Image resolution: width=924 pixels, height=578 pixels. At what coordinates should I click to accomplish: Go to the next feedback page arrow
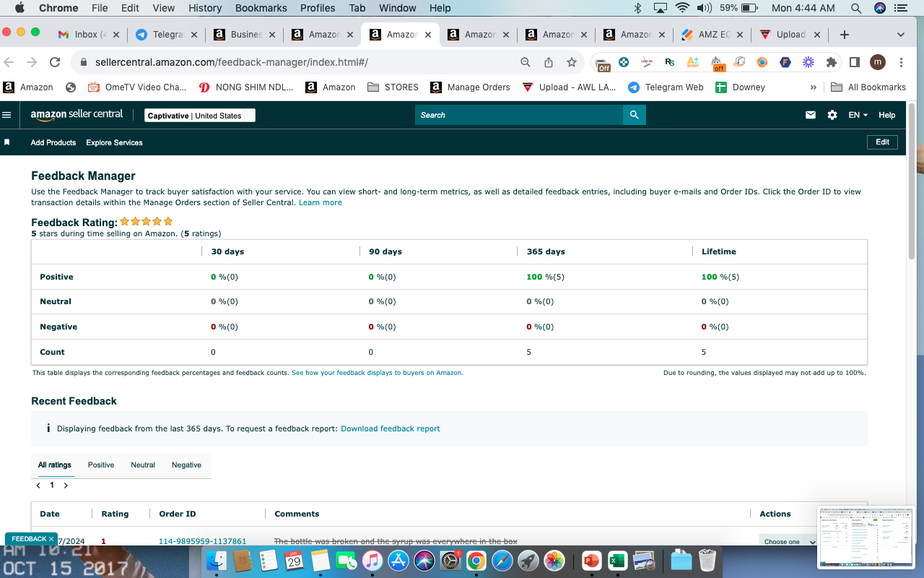pyautogui.click(x=66, y=486)
